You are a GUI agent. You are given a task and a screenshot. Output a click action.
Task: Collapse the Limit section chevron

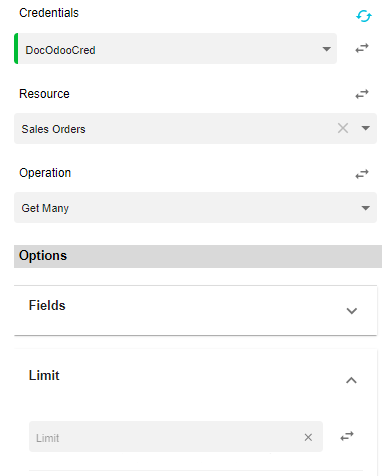(351, 380)
